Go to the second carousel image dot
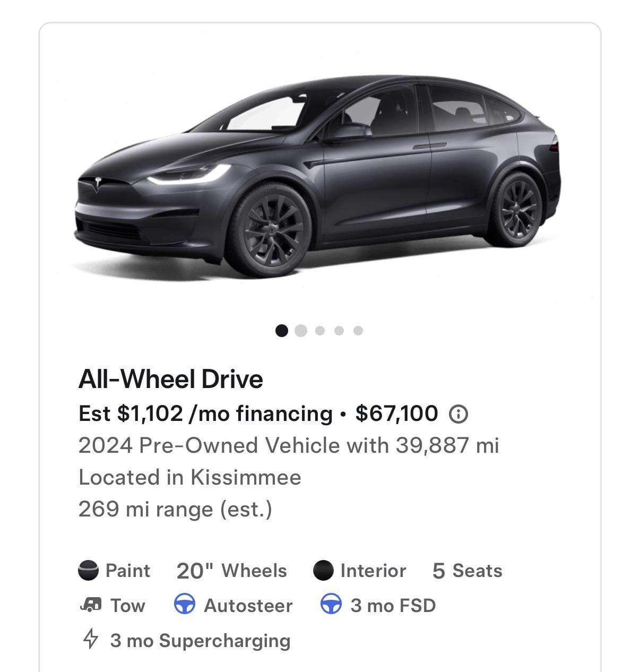 301,331
